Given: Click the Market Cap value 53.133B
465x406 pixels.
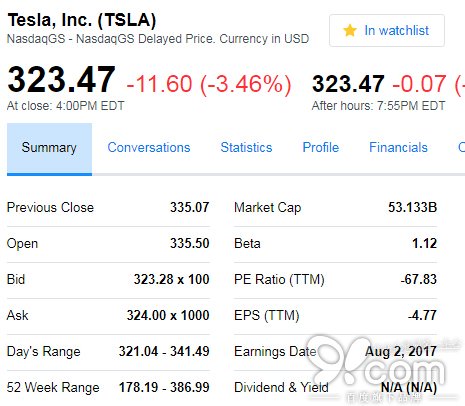Looking at the screenshot, I should [x=412, y=207].
